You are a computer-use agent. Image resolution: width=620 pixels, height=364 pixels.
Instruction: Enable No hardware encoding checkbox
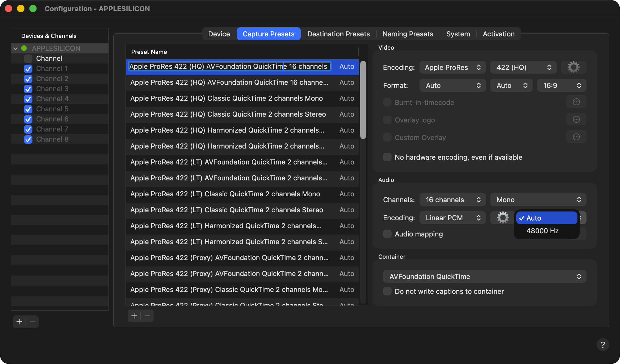387,157
